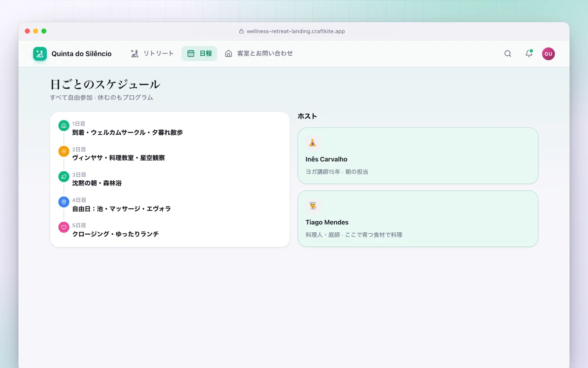Click the Quinta do Silêncio logo icon
The width and height of the screenshot is (588, 368).
click(x=40, y=54)
